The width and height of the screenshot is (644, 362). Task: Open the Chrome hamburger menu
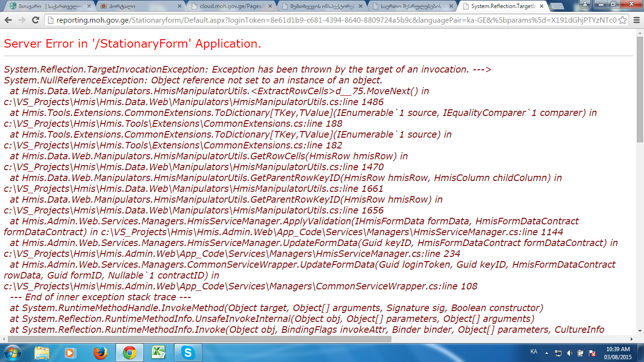(x=635, y=20)
